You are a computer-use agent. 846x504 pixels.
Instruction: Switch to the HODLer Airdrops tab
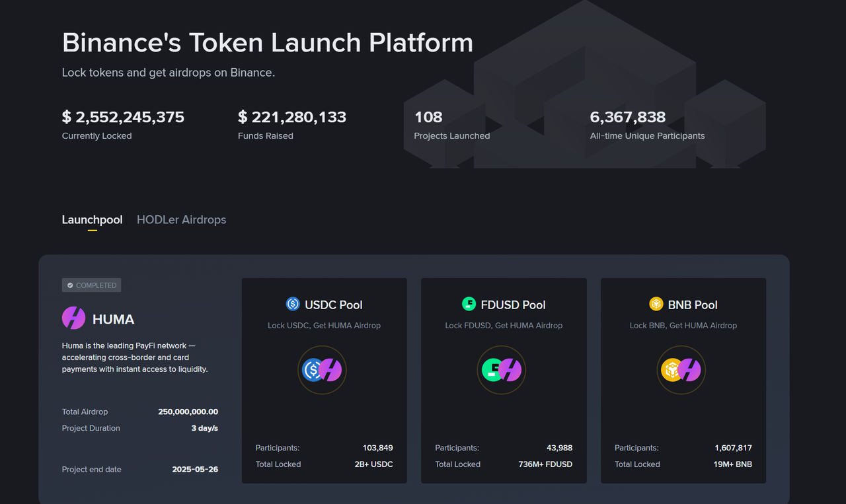(x=181, y=219)
